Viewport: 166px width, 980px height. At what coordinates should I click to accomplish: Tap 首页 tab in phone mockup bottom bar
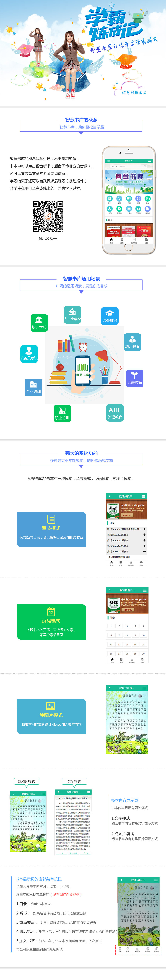point(111,240)
